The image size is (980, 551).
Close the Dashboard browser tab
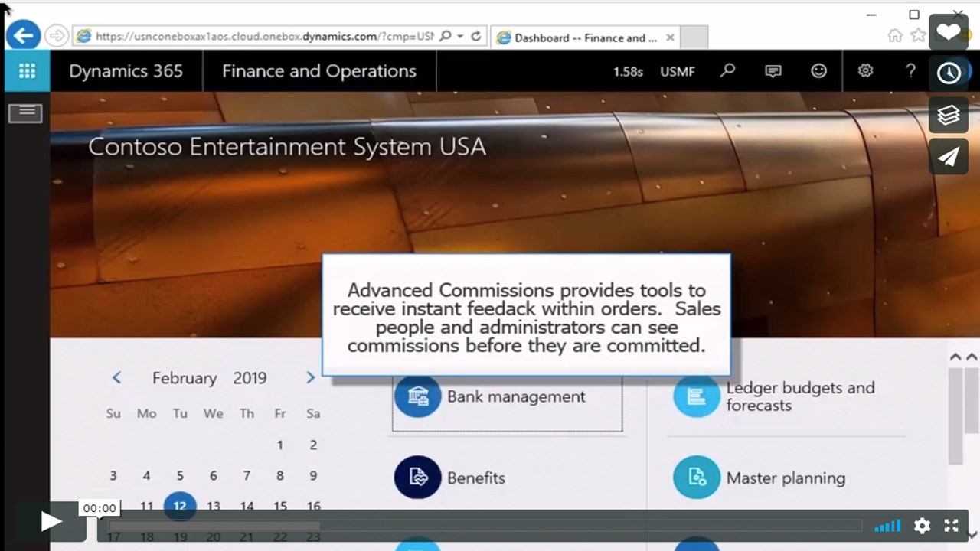[x=670, y=37]
